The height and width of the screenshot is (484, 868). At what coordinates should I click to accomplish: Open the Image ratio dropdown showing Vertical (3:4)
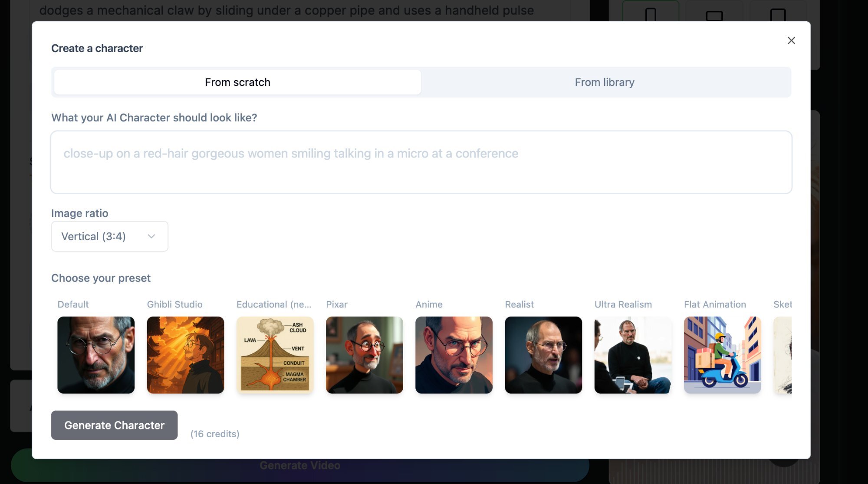point(109,236)
